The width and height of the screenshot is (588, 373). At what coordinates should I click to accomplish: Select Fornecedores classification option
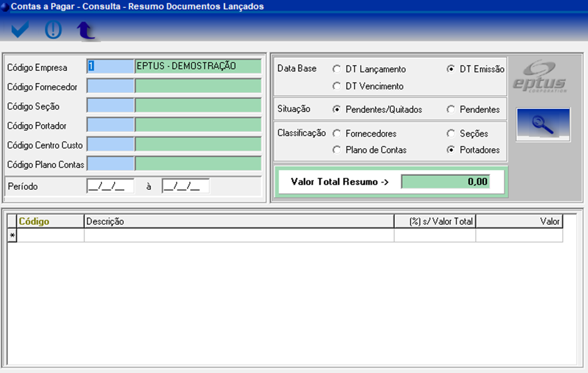337,133
